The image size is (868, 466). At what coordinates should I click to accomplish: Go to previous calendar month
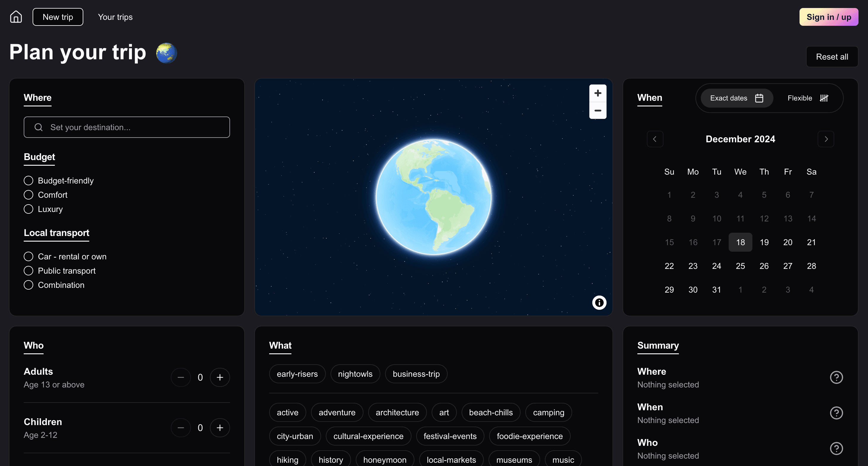tap(655, 139)
